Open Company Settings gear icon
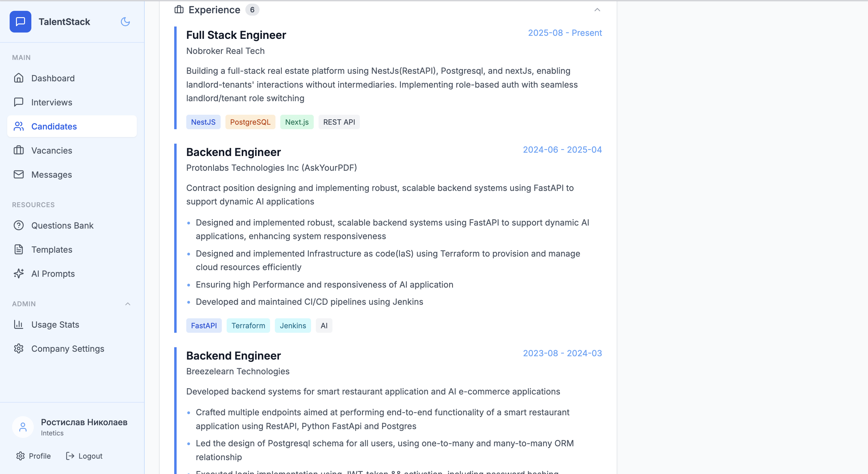 [19, 348]
